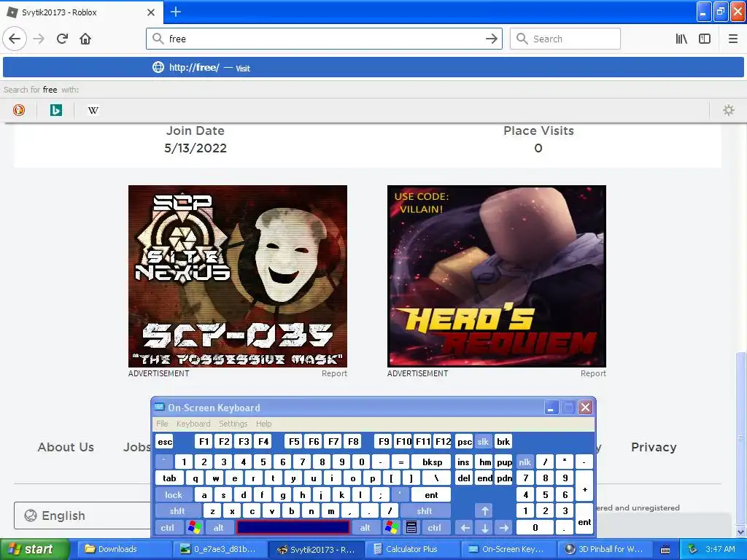Open the About Us footer link

coord(66,447)
